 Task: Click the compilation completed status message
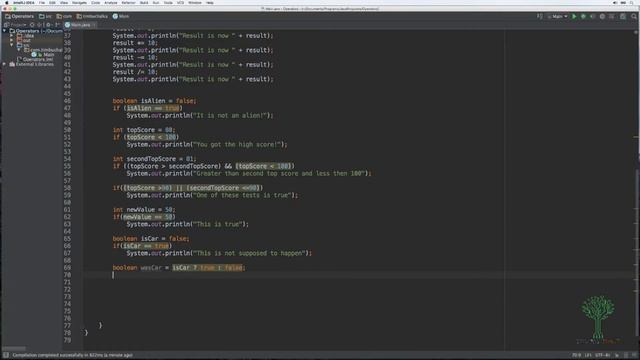pos(73,355)
